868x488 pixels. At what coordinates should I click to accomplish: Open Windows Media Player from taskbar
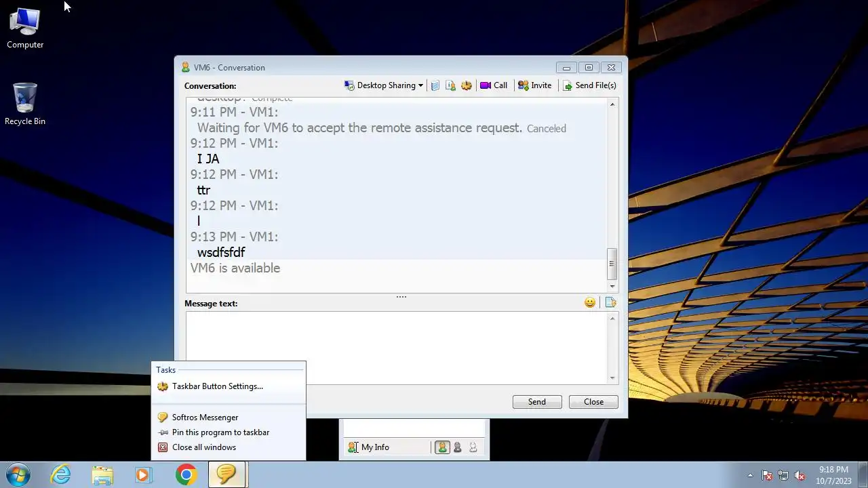(143, 474)
